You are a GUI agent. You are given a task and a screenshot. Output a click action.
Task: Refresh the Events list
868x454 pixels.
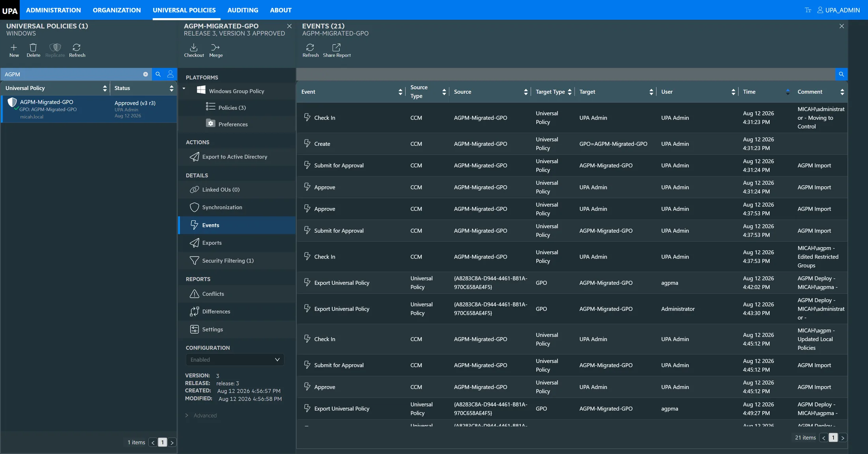pos(311,51)
